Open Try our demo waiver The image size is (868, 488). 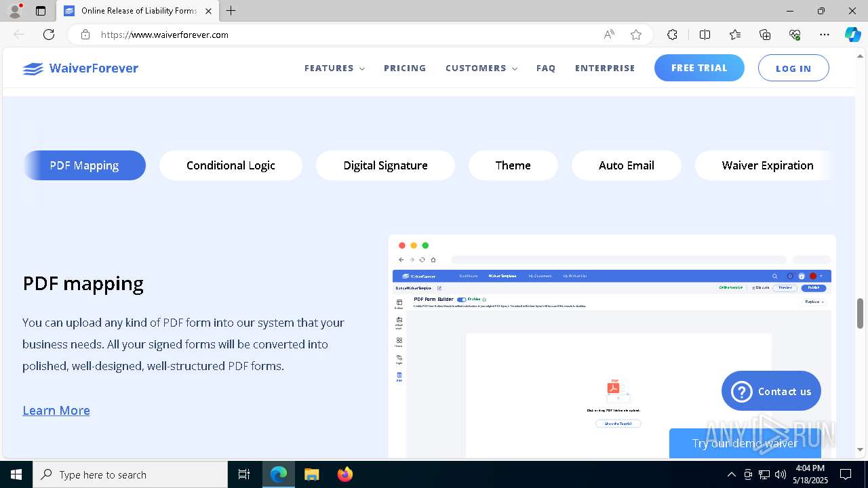pyautogui.click(x=745, y=443)
